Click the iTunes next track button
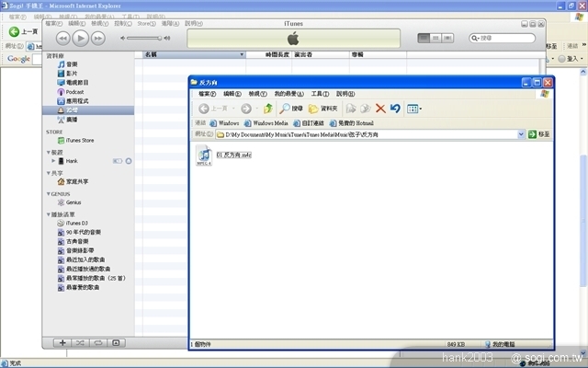The image size is (588, 368). pos(97,38)
